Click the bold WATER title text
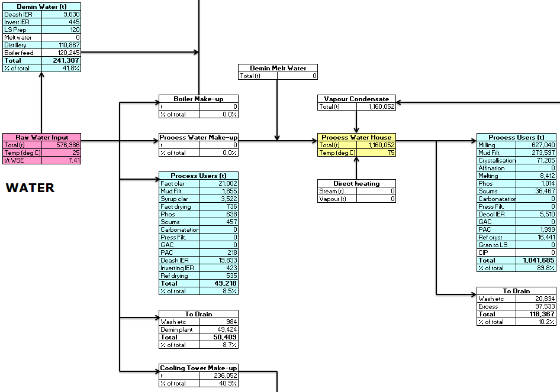This screenshot has width=560, height=392. (30, 188)
